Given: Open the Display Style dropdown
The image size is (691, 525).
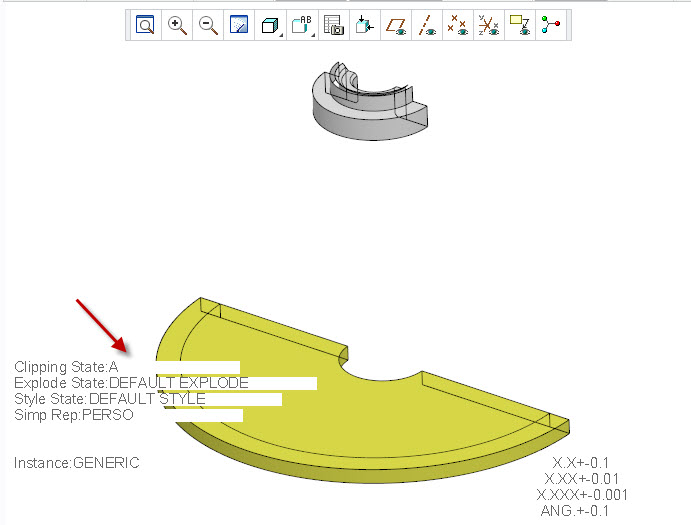Looking at the screenshot, I should (270, 26).
